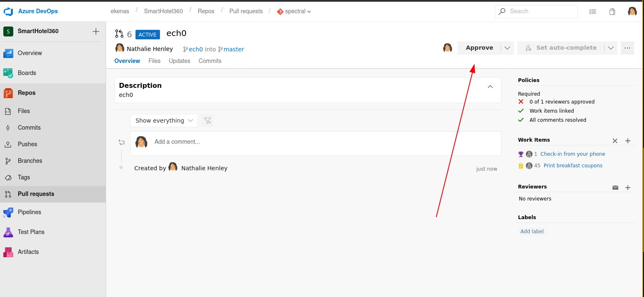Open the Set auto-complete dropdown arrow
Image resolution: width=644 pixels, height=297 pixels.
(611, 48)
